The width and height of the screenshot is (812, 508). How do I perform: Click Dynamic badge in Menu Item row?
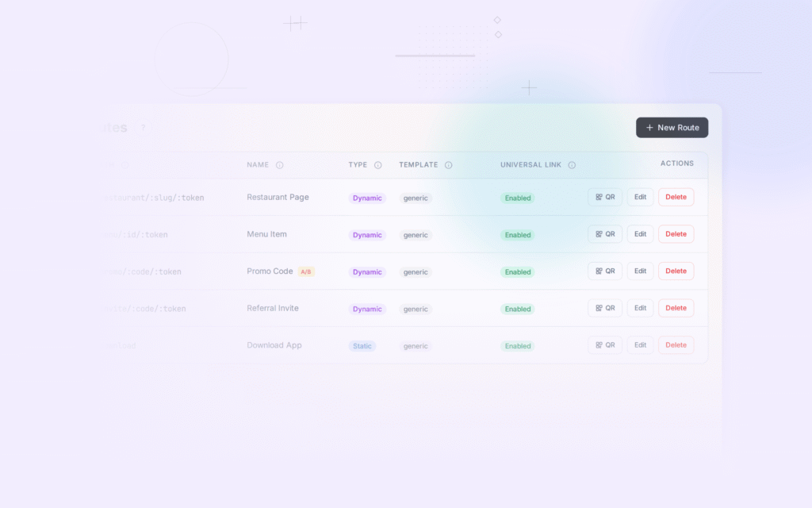tap(367, 235)
